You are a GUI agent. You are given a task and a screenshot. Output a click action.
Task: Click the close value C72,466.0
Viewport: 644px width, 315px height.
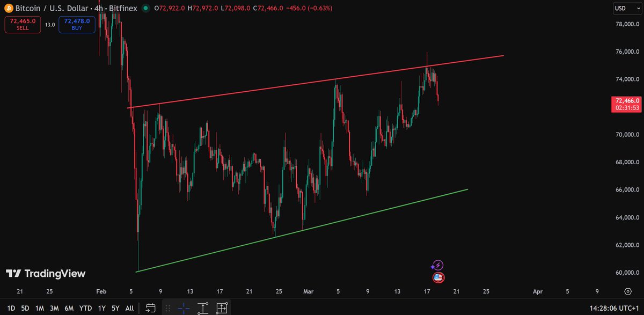[x=268, y=8]
